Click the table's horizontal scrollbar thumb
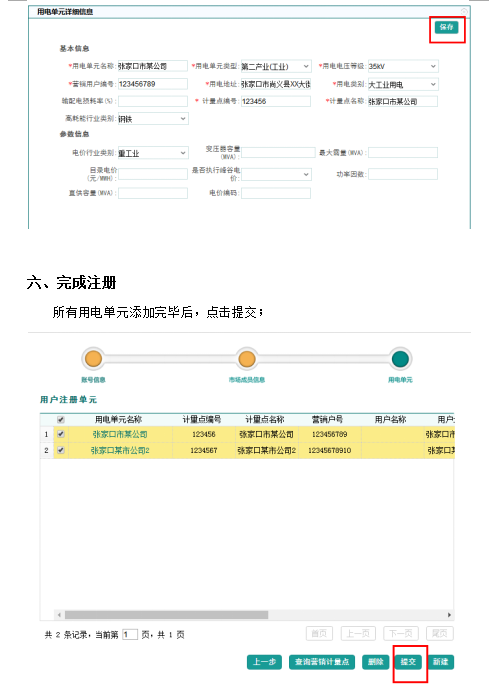The height and width of the screenshot is (687, 490). [x=167, y=615]
